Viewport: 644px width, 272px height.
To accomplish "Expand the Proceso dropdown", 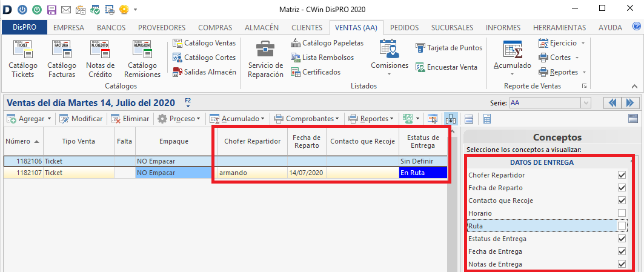I will pos(198,119).
